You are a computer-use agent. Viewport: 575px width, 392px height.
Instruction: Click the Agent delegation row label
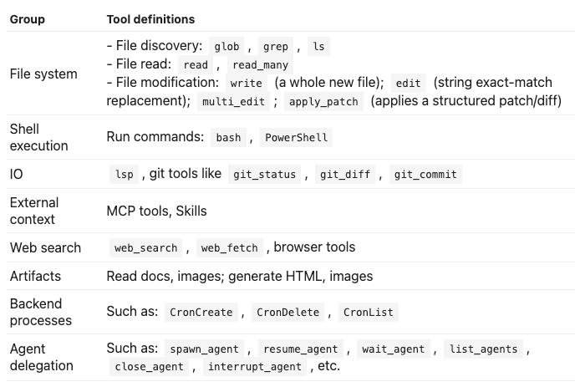[x=42, y=357]
